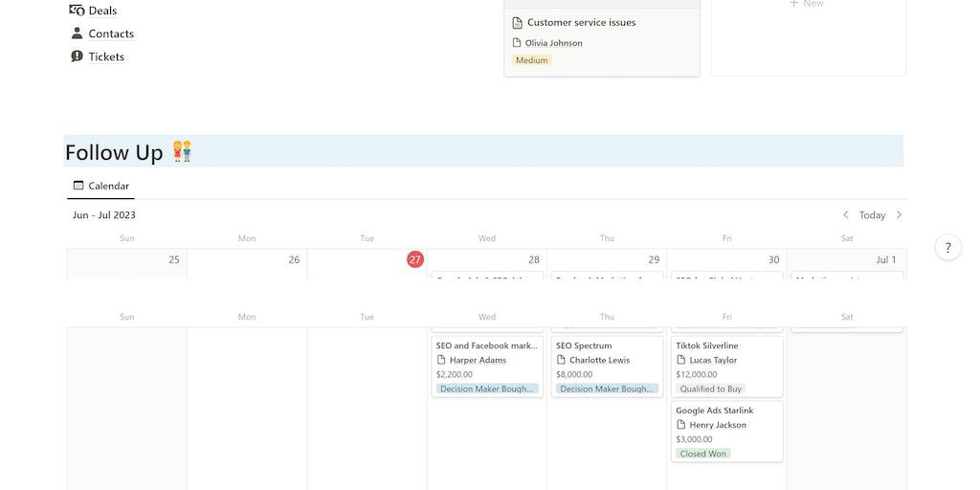Image resolution: width=980 pixels, height=490 pixels.
Task: Click Decision Maker tag on Charlotte Lewis card
Action: coord(607,389)
